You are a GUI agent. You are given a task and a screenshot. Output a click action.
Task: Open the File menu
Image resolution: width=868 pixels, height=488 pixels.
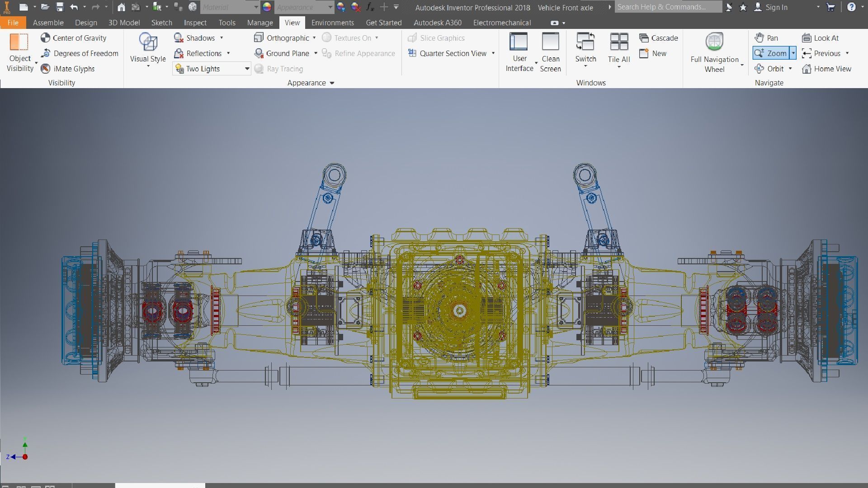[x=13, y=23]
